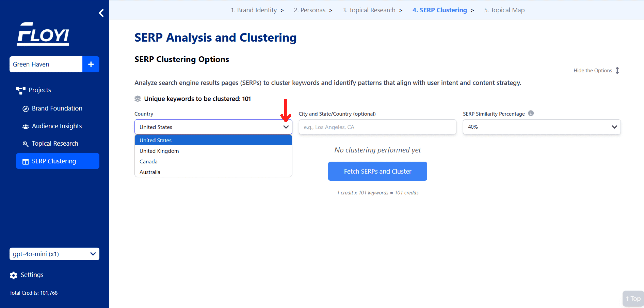Image resolution: width=644 pixels, height=308 pixels.
Task: Click the Country field label
Action: [x=144, y=114]
